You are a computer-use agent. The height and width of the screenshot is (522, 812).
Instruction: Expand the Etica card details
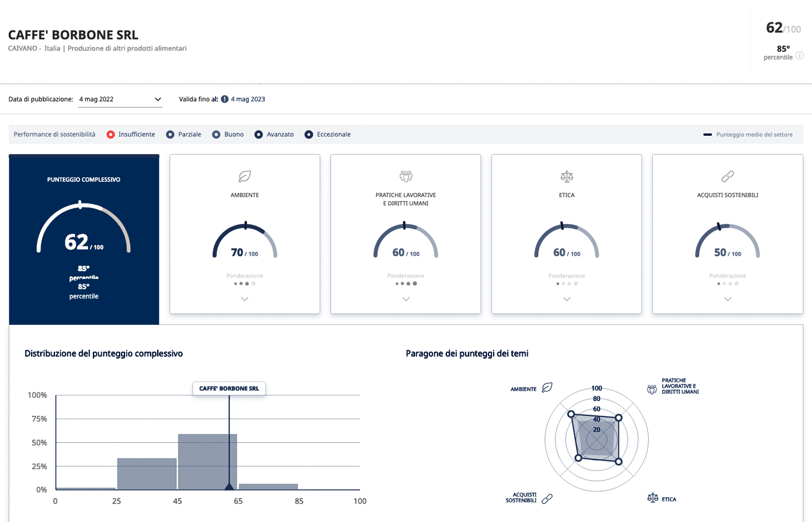pyautogui.click(x=567, y=299)
